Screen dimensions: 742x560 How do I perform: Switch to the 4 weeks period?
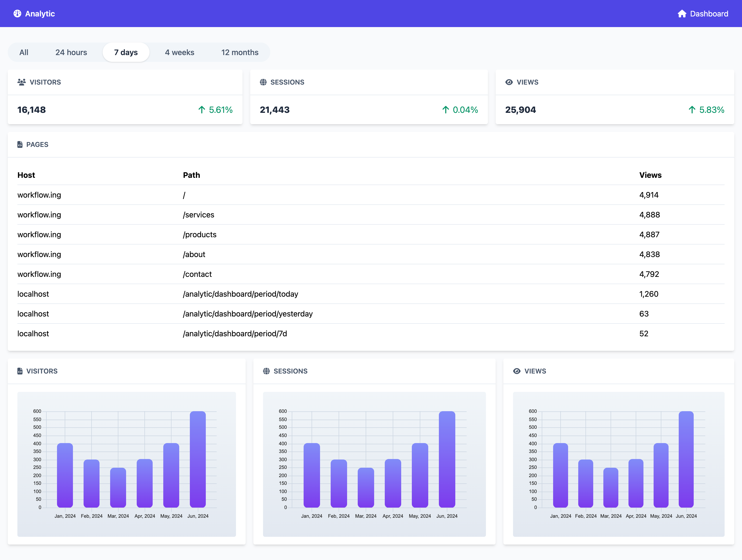(179, 52)
